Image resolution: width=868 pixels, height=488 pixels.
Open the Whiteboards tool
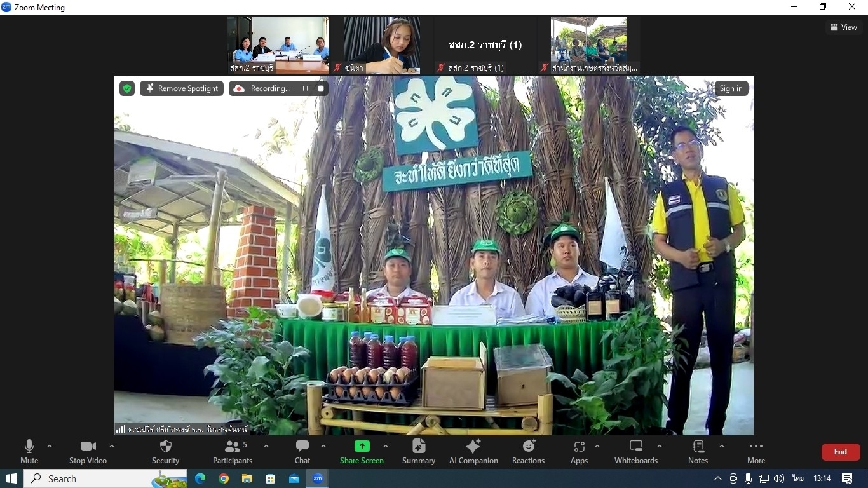click(x=635, y=452)
